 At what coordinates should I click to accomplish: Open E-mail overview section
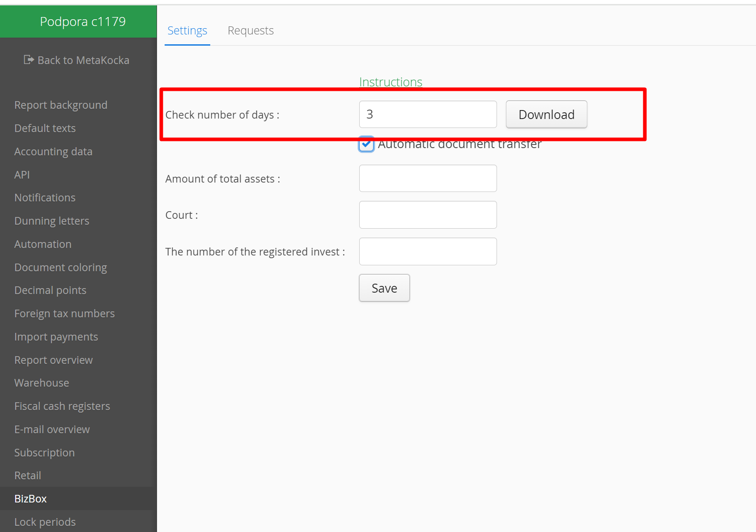[52, 430]
